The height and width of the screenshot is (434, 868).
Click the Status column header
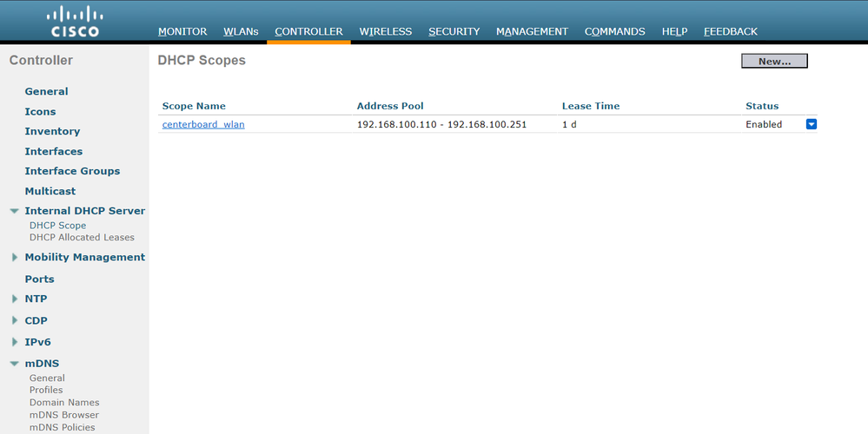point(762,106)
